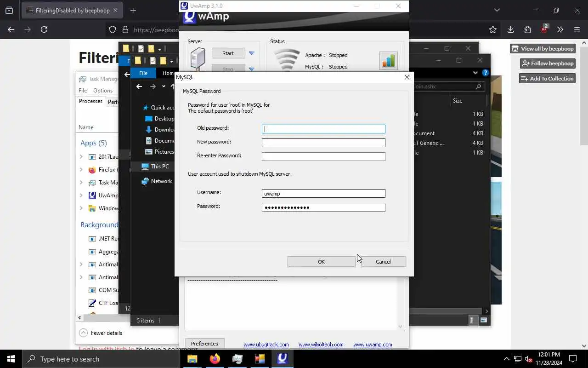Click the uBlock extension icon with badge
Image resolution: width=588 pixels, height=368 pixels.
point(544,29)
